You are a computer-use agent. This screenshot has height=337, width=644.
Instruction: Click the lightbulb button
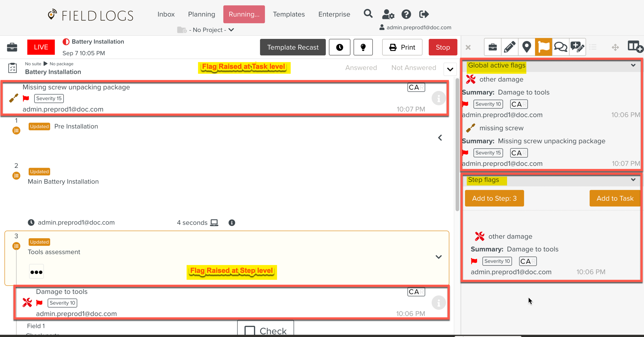pyautogui.click(x=363, y=47)
